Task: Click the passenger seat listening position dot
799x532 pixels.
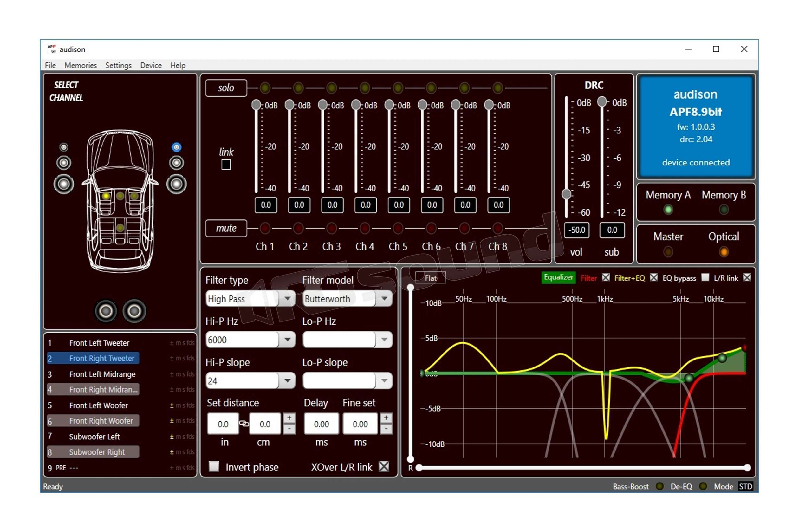Action: pyautogui.click(x=134, y=196)
